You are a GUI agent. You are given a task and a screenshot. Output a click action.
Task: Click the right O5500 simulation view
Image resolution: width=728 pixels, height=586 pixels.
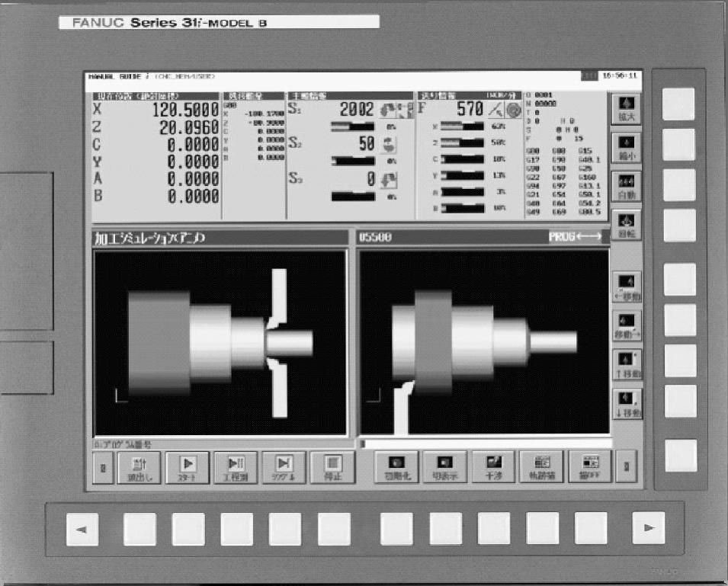tap(484, 342)
